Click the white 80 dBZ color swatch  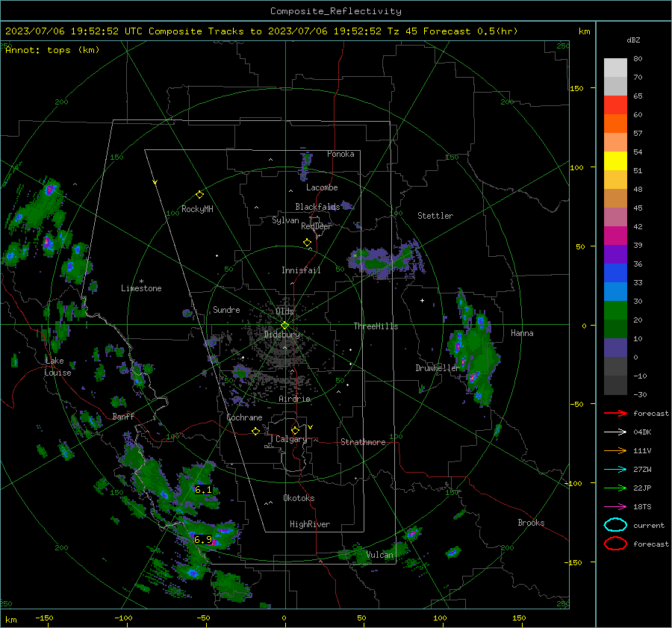click(615, 67)
